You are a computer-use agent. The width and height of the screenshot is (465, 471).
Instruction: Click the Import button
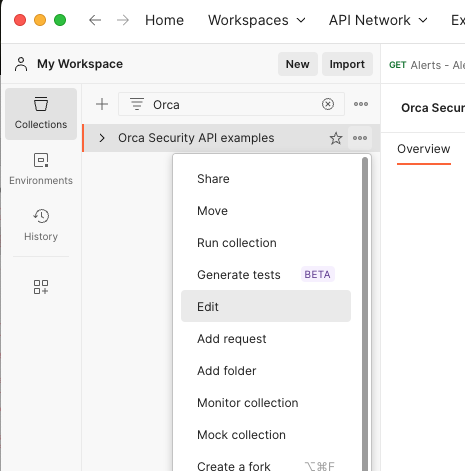[347, 64]
